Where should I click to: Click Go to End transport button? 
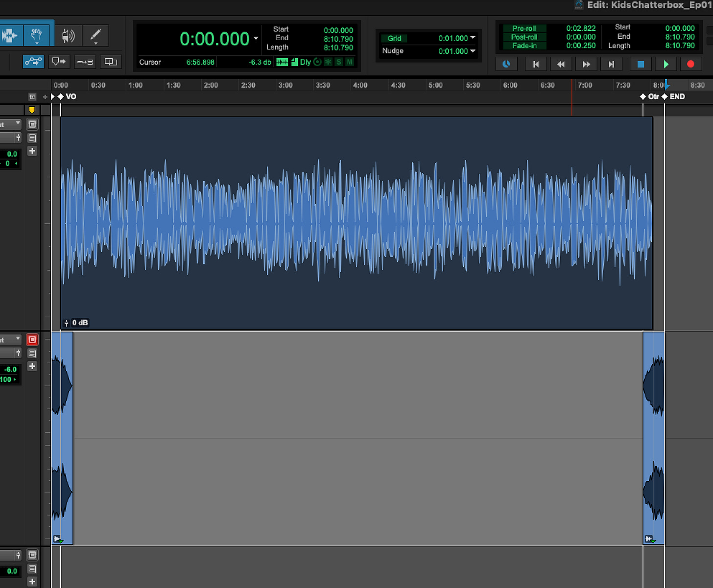coord(611,64)
